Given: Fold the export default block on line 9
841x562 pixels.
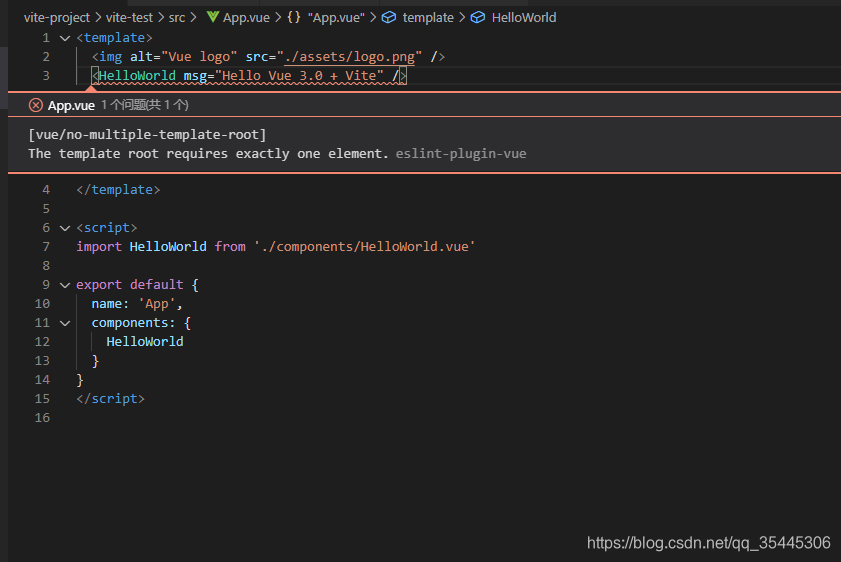Looking at the screenshot, I should tap(65, 285).
